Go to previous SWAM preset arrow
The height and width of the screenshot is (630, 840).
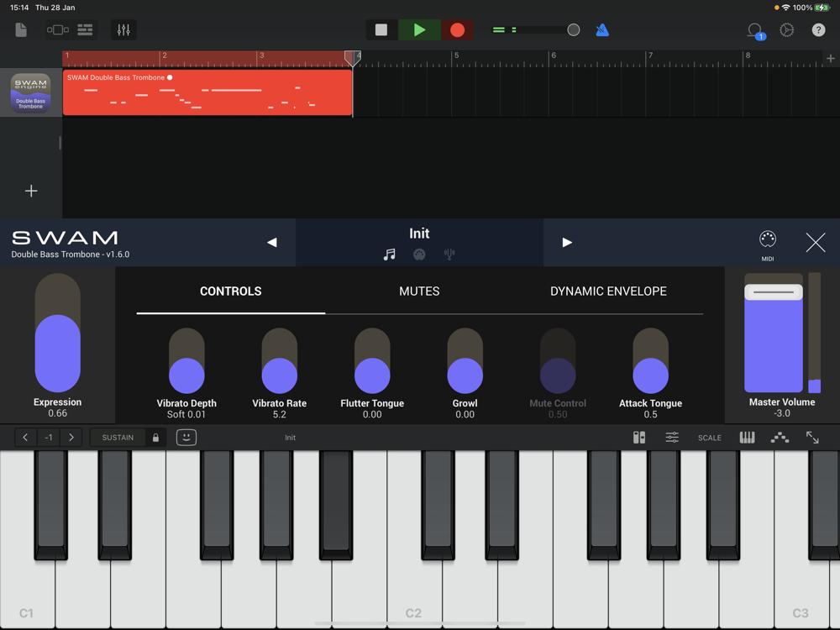[271, 242]
